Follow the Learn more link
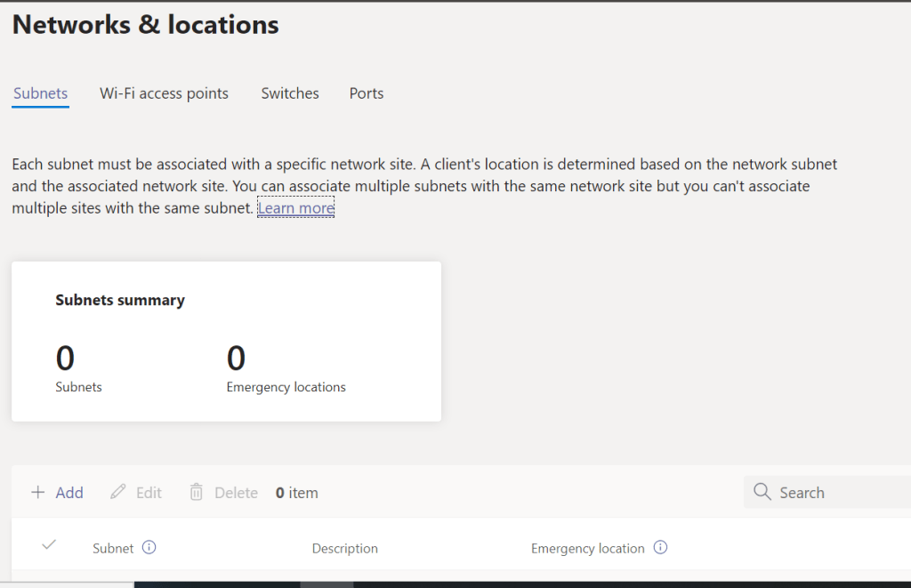 coord(295,208)
